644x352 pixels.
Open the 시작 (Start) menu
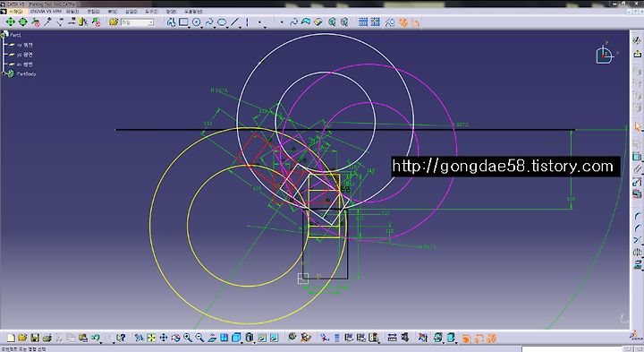(x=15, y=12)
